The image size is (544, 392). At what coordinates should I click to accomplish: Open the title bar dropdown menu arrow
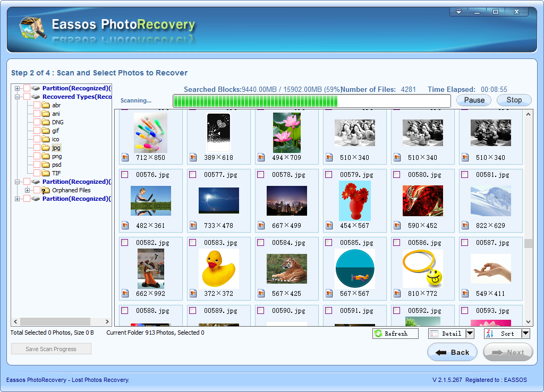458,12
